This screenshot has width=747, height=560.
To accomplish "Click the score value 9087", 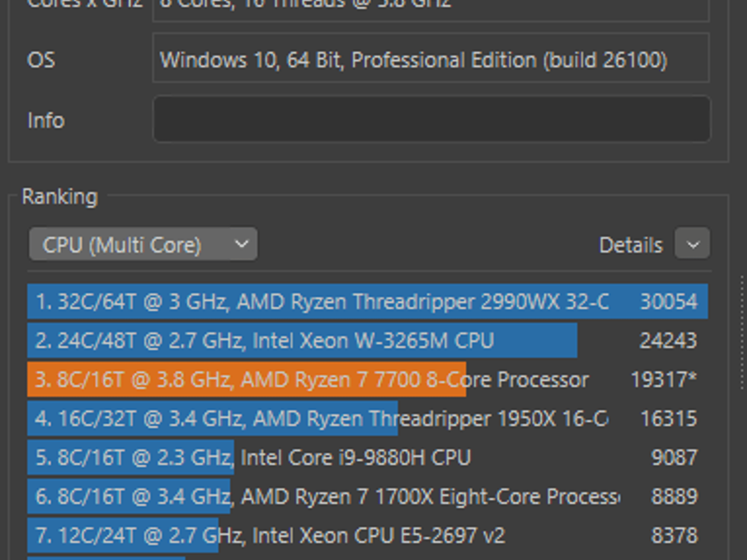I will (674, 458).
